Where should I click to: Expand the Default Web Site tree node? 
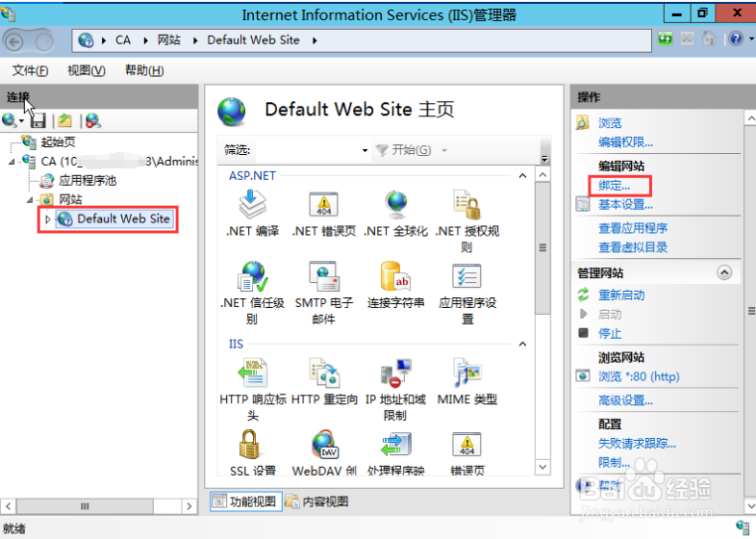(x=47, y=219)
